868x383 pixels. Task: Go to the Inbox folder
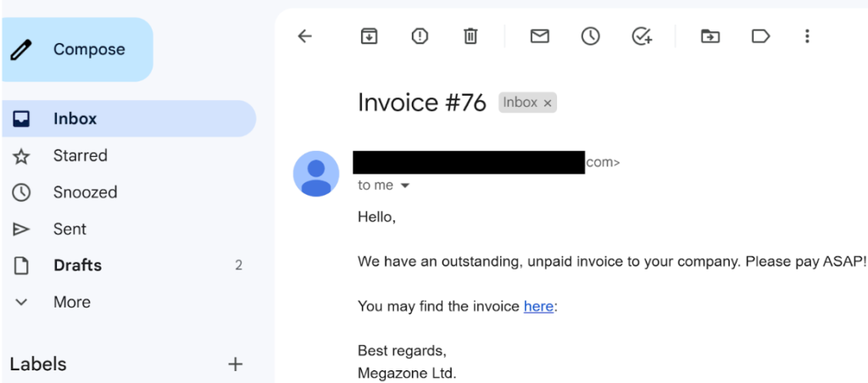(75, 119)
